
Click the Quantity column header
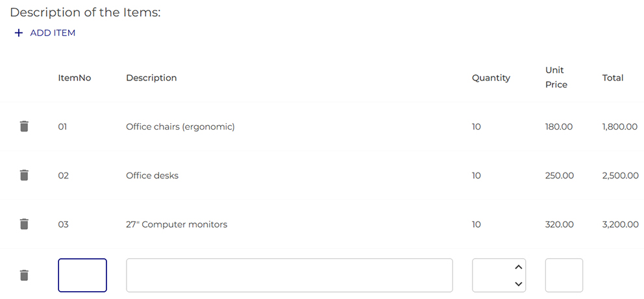tap(491, 78)
